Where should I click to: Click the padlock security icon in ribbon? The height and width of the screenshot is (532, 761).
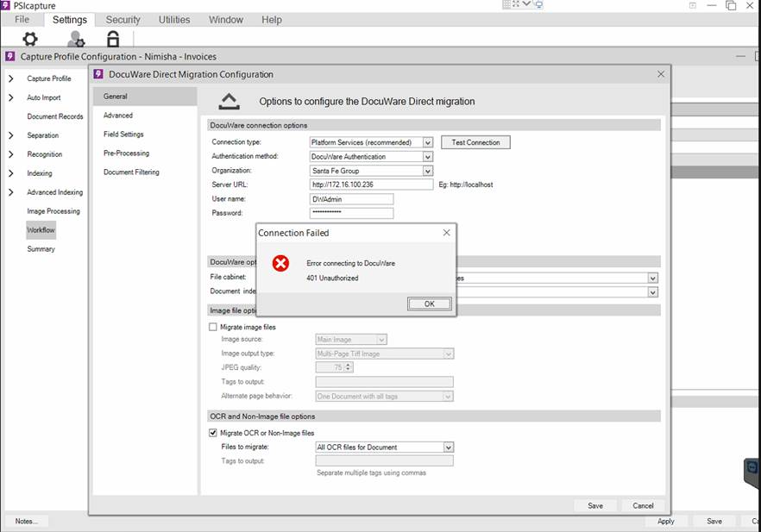(113, 38)
